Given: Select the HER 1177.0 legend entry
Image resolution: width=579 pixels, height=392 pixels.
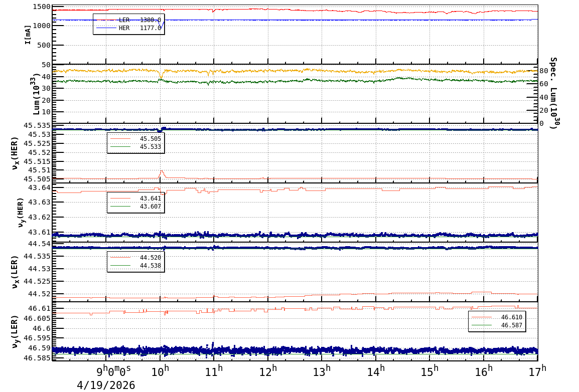Looking at the screenshot, I should 128,28.
